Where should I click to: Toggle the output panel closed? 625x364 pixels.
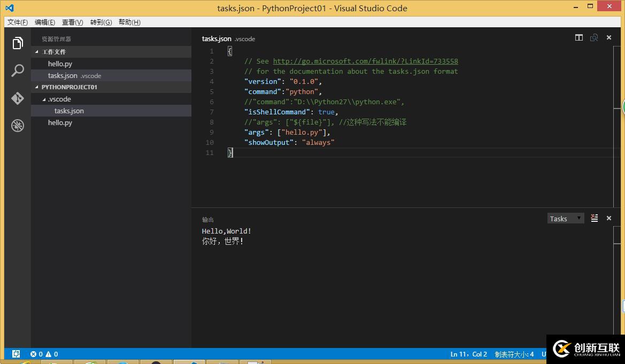[609, 218]
